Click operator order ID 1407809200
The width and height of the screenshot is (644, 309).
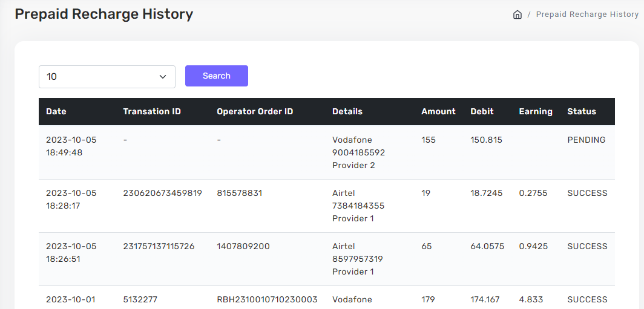(243, 246)
